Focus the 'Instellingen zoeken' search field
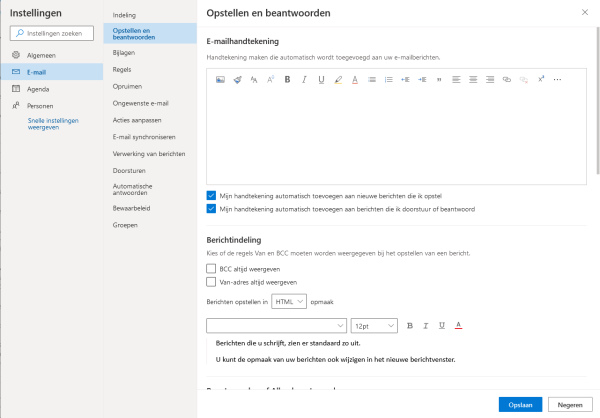The width and height of the screenshot is (600, 418). [x=52, y=33]
